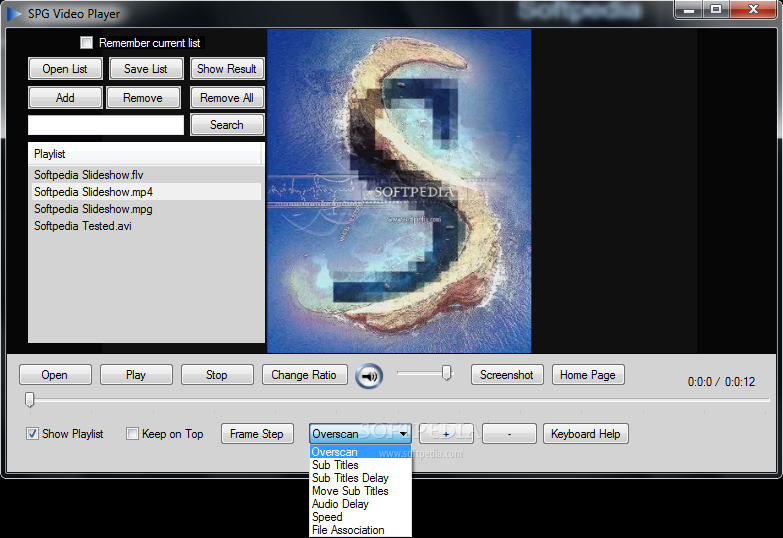
Task: Start playback with Play button
Action: click(x=136, y=375)
